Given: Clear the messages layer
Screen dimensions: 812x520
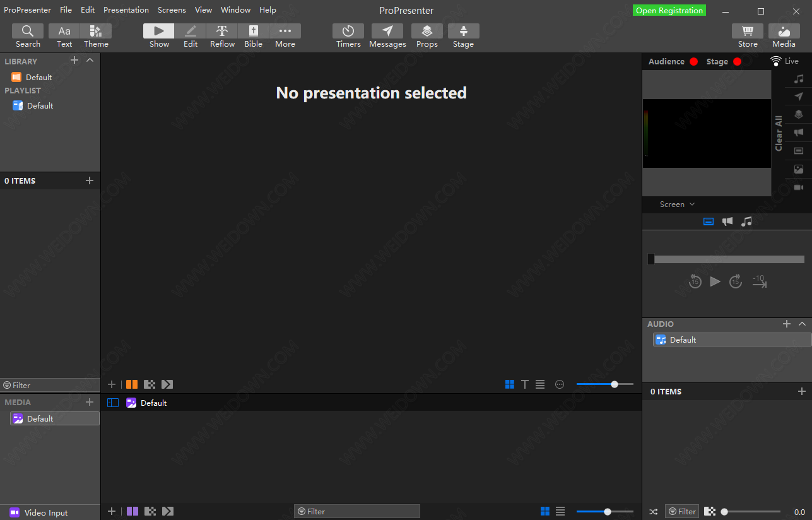Looking at the screenshot, I should tap(799, 97).
